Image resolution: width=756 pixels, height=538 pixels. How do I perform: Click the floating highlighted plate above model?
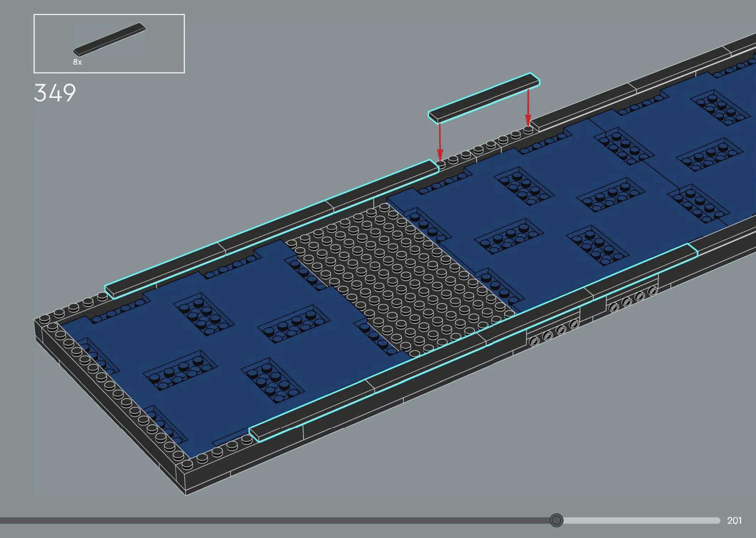(x=484, y=98)
